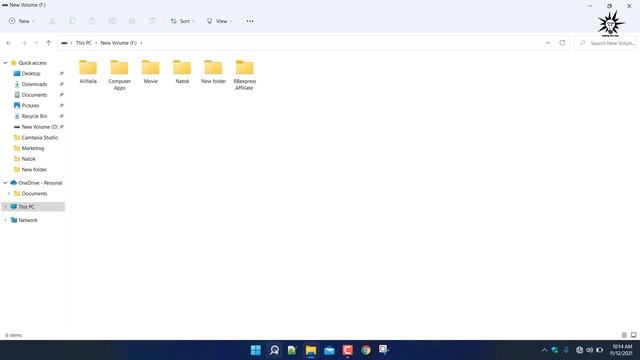Show hidden system tray icons

click(x=544, y=350)
